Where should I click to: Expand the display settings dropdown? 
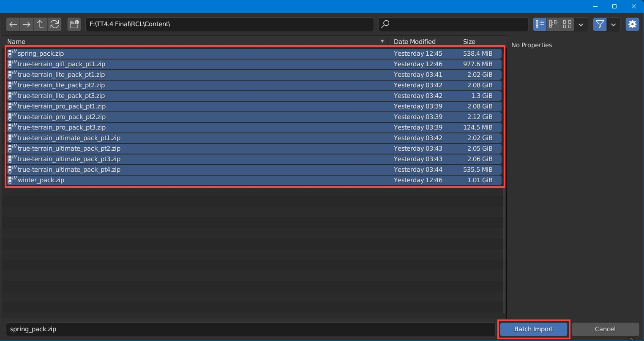581,24
